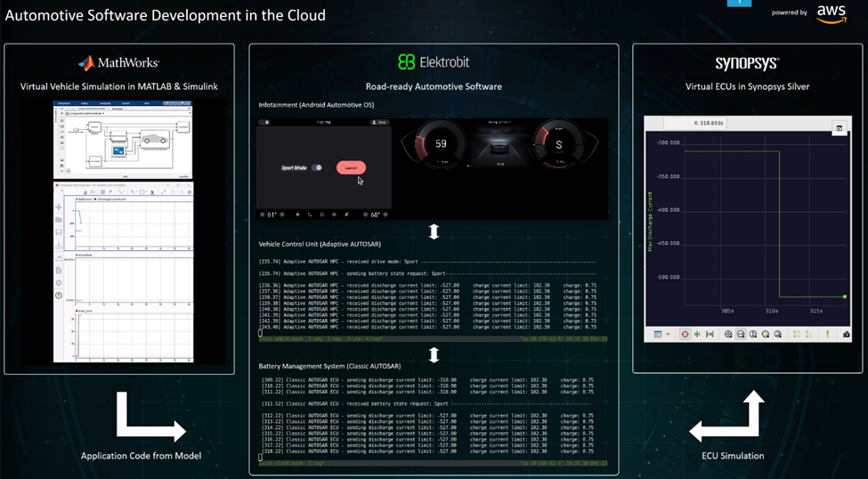Click the highlighted zoom out magnifier
This screenshot has width=868, height=479.
pyautogui.click(x=741, y=335)
